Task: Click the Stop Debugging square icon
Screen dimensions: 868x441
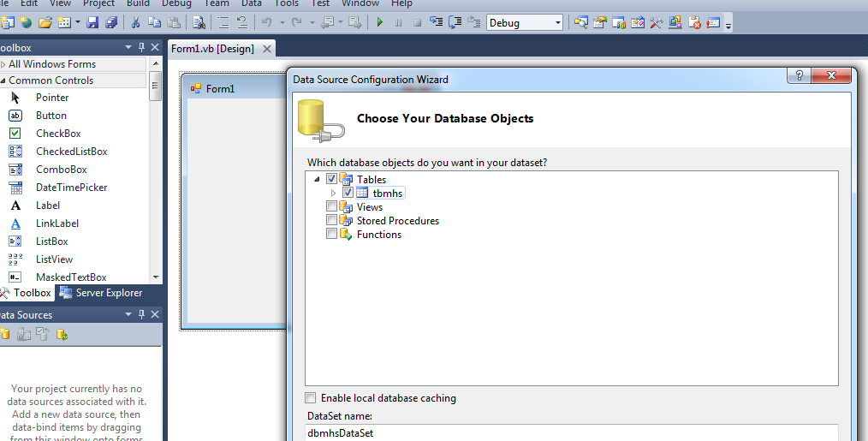Action: click(418, 23)
